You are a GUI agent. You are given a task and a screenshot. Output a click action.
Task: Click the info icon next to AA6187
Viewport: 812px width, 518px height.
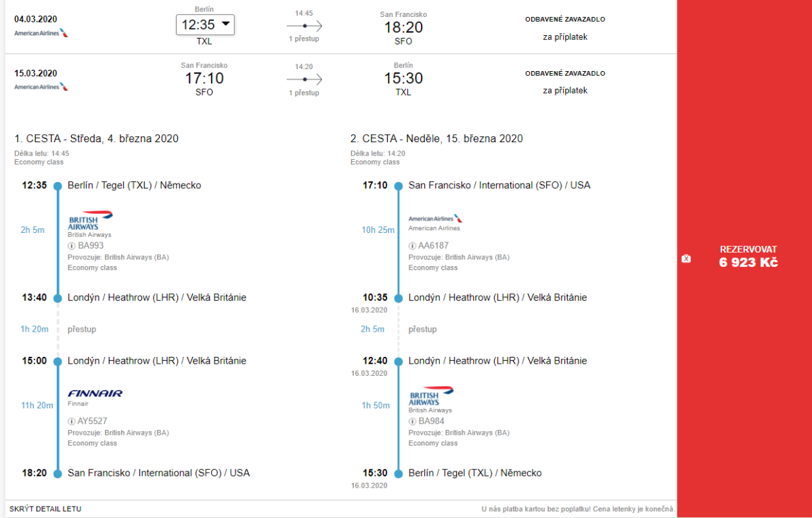[412, 246]
